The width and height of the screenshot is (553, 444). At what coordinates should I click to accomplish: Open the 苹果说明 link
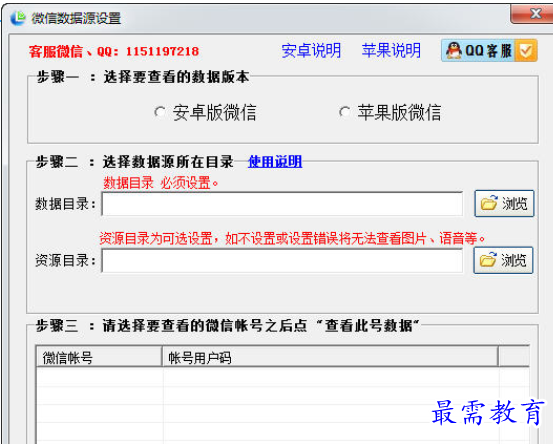coord(391,51)
